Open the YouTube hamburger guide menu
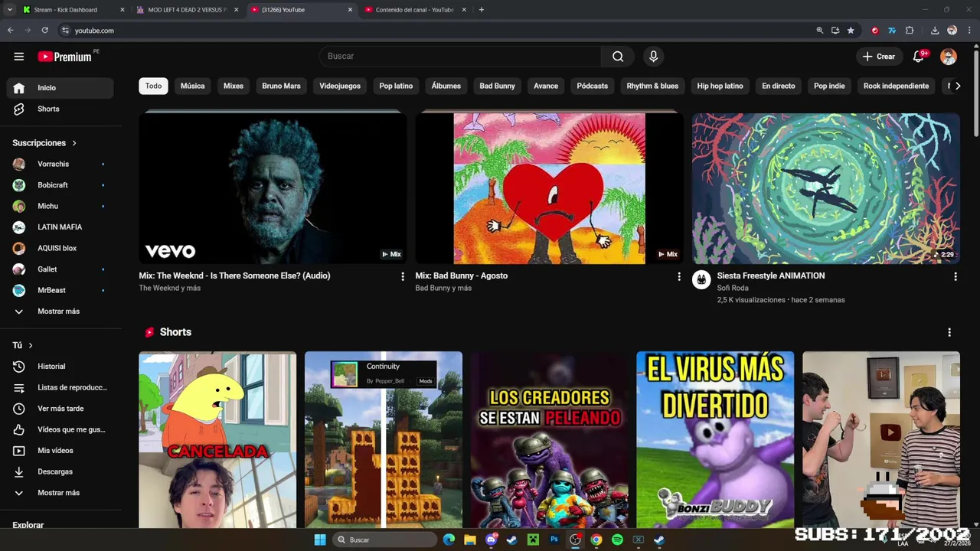The width and height of the screenshot is (980, 551). click(x=19, y=57)
